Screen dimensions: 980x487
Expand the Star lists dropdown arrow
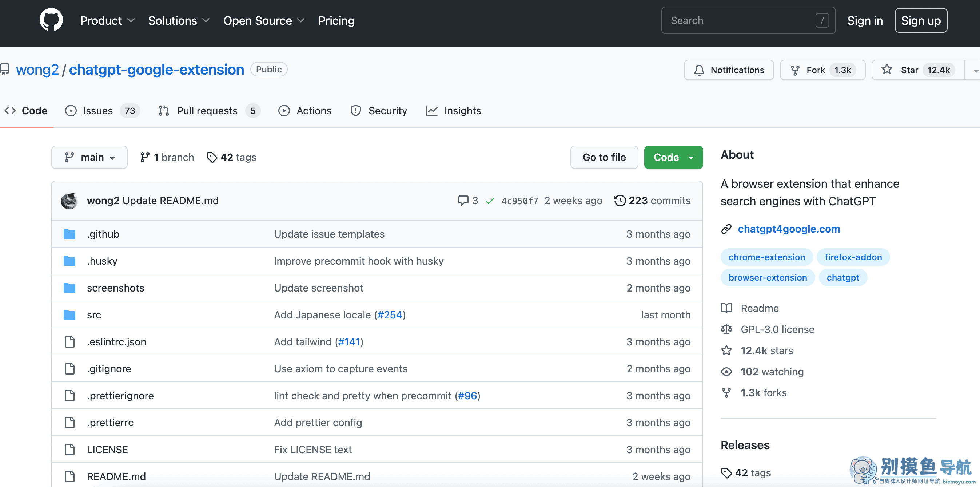click(975, 71)
